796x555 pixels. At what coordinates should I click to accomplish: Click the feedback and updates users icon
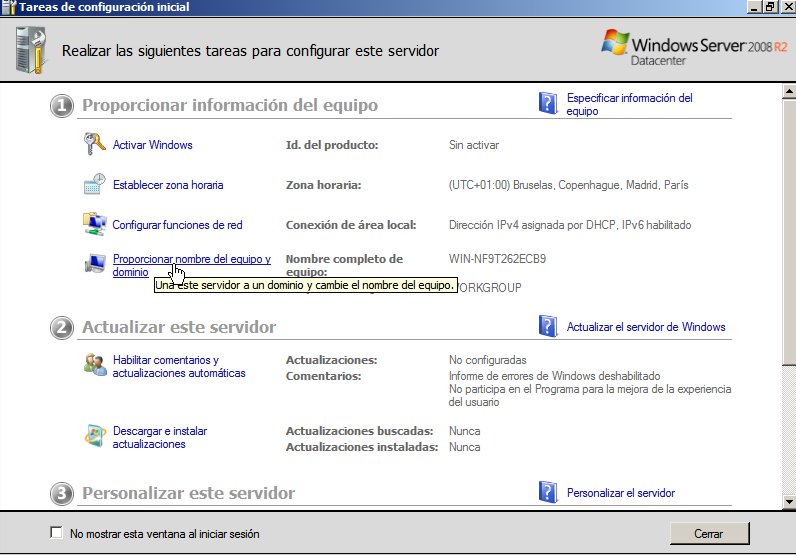[x=95, y=365]
